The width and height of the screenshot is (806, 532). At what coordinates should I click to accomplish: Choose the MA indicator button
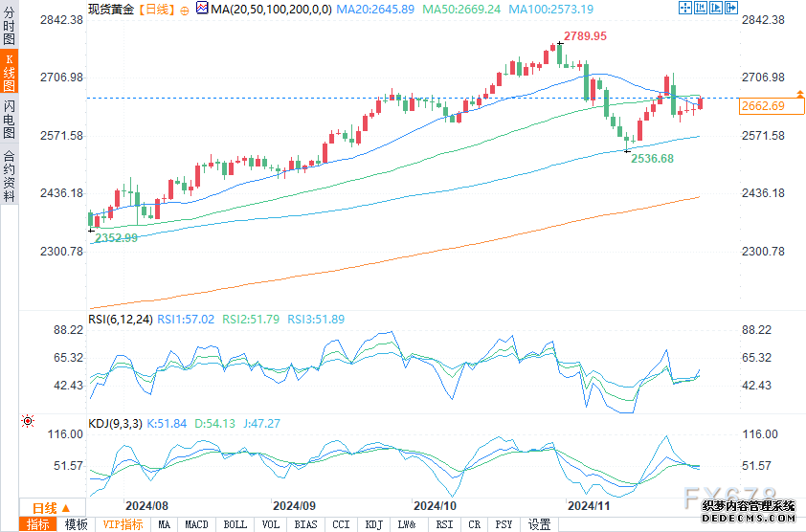click(164, 524)
